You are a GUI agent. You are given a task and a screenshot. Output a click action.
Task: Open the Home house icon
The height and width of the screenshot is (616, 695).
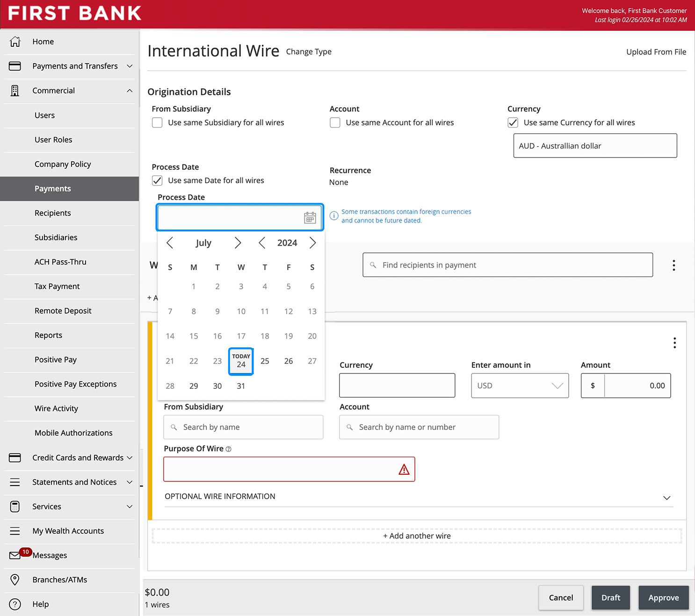tap(15, 42)
